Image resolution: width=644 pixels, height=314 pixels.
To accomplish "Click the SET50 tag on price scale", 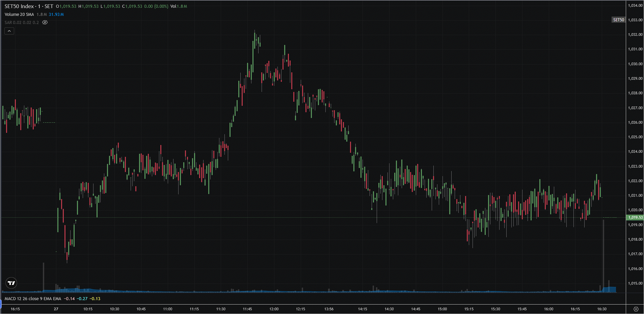I will [618, 20].
